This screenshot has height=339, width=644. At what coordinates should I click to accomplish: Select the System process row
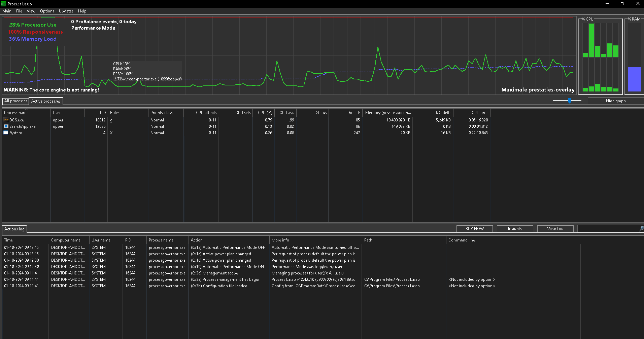click(246, 133)
